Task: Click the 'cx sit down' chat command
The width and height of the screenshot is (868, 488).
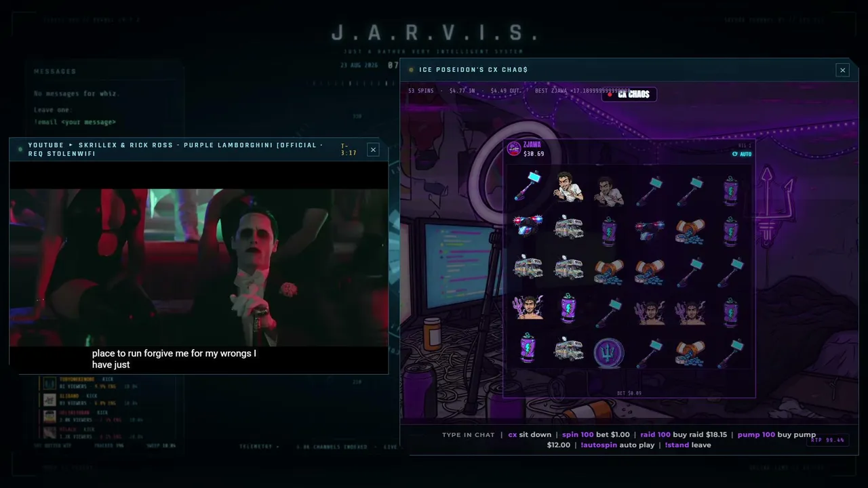Action: [x=530, y=435]
